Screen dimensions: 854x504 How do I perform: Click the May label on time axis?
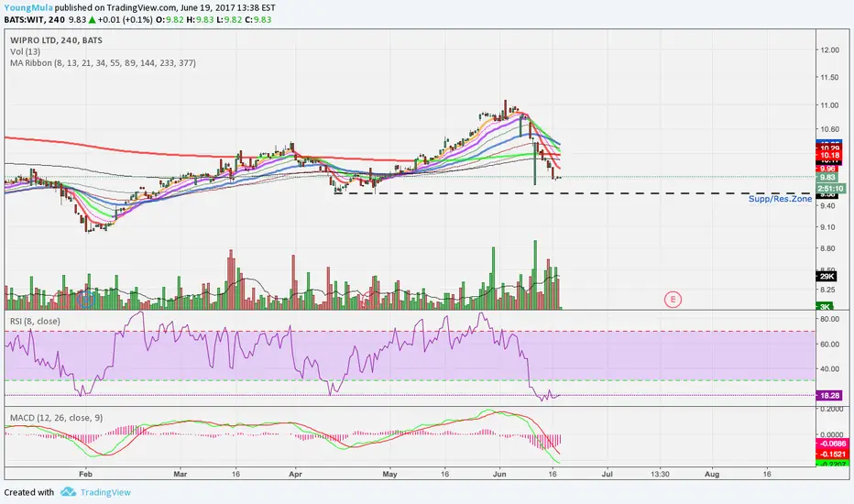390,474
